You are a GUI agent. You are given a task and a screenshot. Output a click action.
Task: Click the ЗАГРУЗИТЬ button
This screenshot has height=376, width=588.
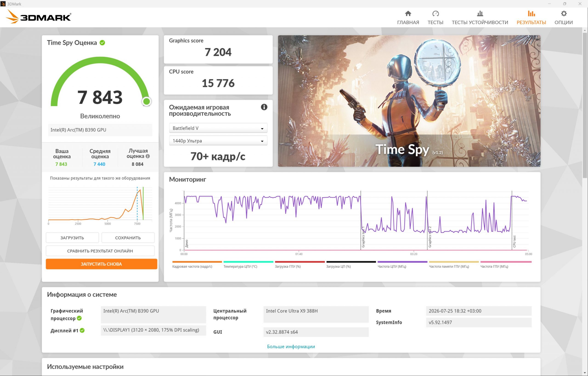pos(72,238)
